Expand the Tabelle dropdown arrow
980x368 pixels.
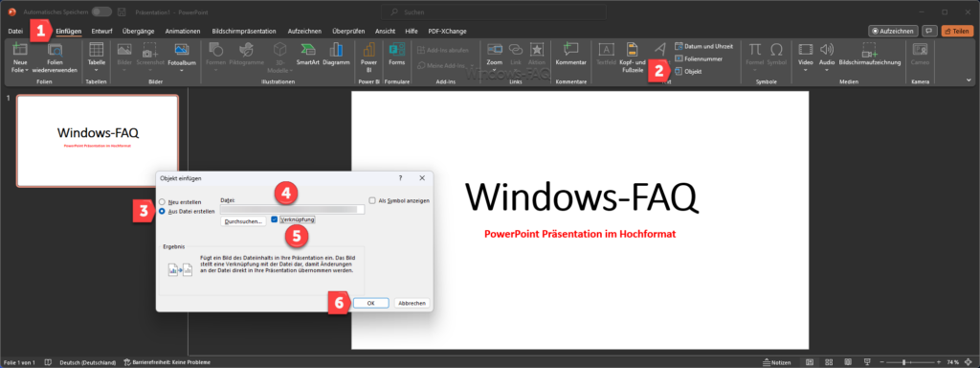tap(97, 70)
